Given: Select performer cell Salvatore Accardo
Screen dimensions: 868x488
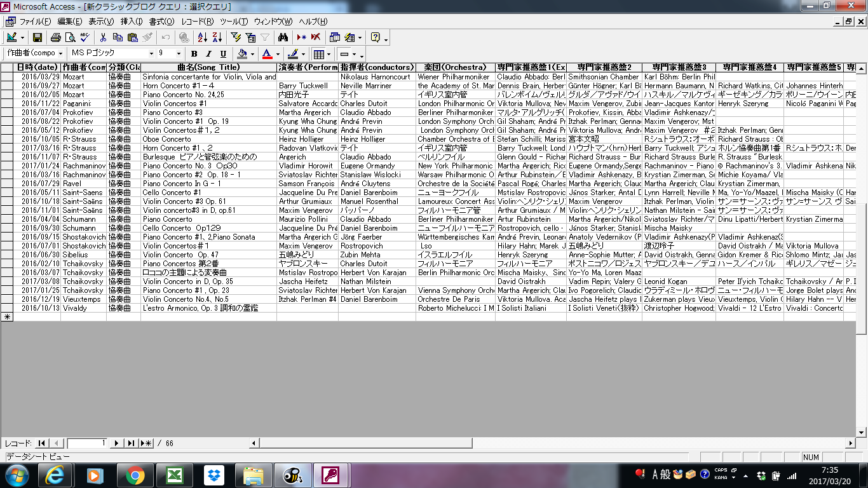Looking at the screenshot, I should pyautogui.click(x=308, y=104).
